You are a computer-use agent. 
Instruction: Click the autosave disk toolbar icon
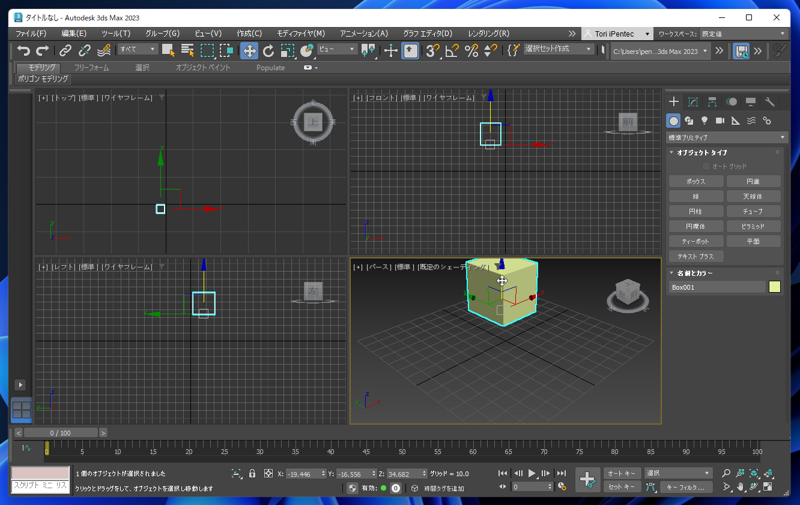click(x=741, y=50)
